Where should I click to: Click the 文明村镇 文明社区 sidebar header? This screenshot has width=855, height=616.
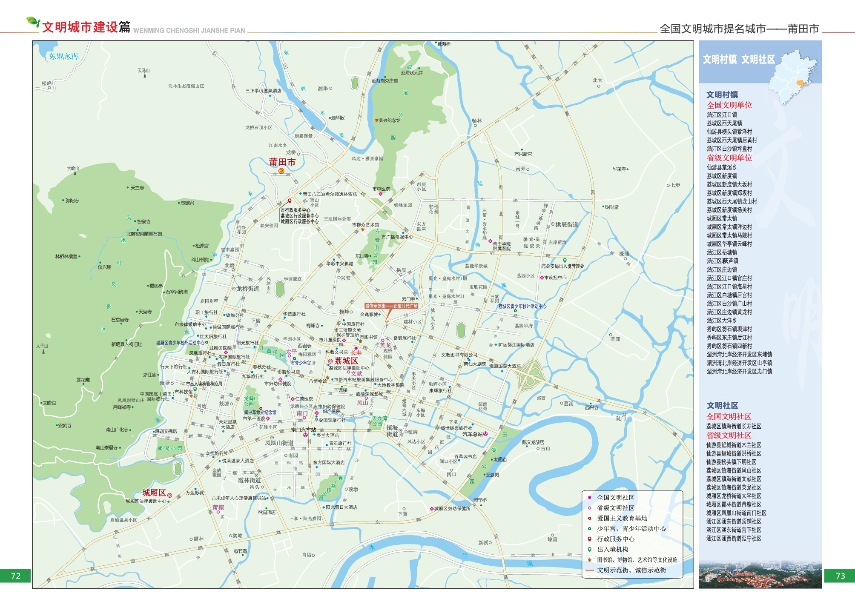coord(739,60)
